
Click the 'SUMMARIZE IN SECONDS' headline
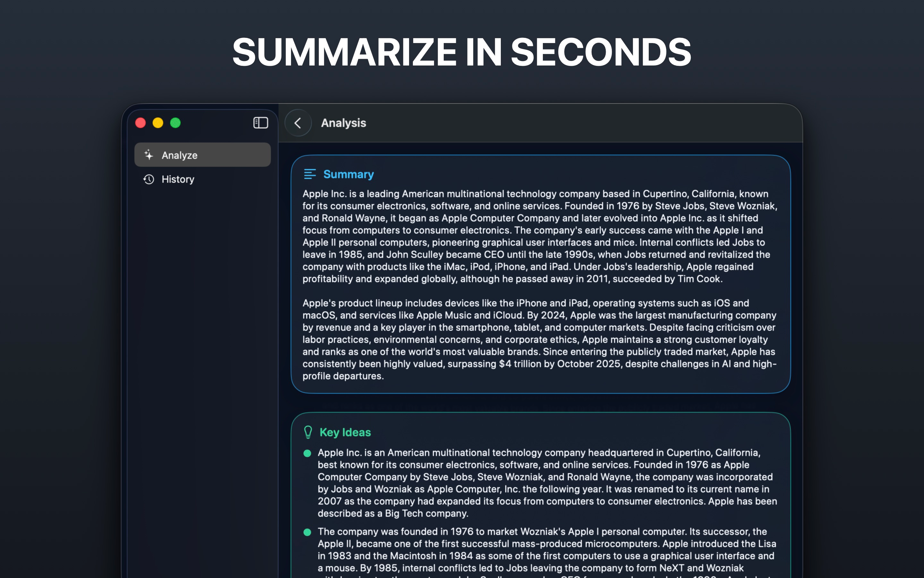[462, 52]
